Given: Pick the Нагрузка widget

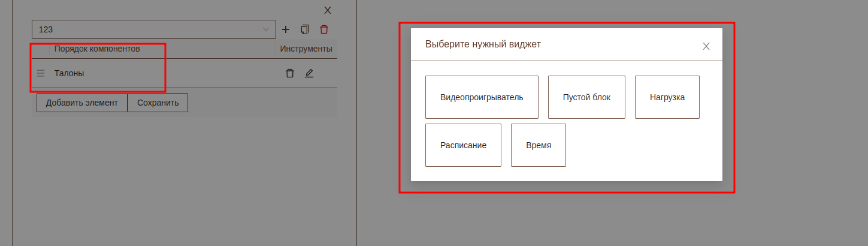Looking at the screenshot, I should [667, 97].
